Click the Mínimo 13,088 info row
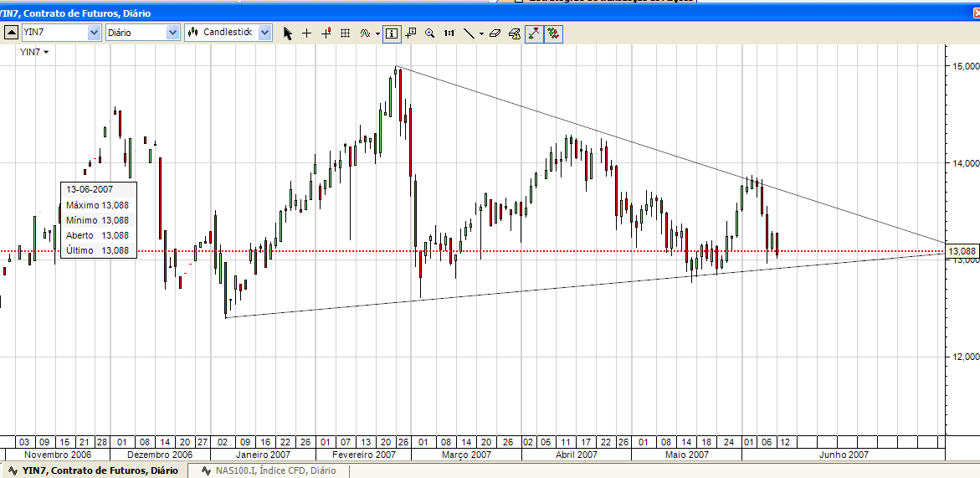980x478 pixels. (98, 220)
